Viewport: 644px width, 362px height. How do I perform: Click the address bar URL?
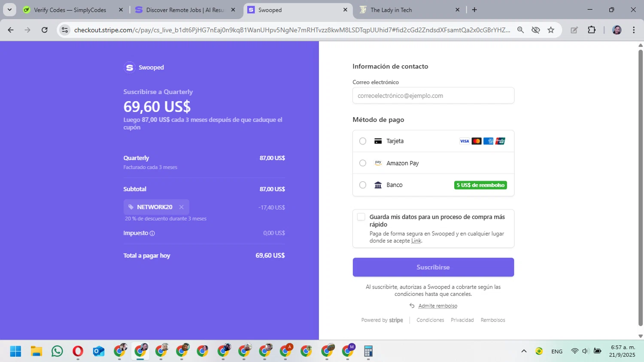pyautogui.click(x=292, y=30)
